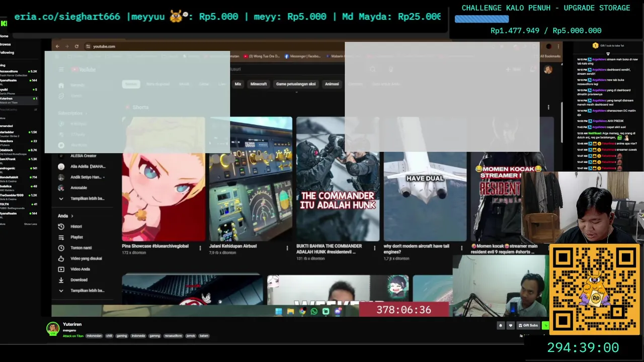Click the browser back arrow

pos(57,46)
